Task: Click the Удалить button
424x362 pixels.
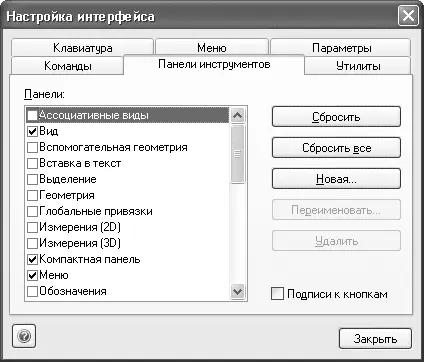Action: point(336,241)
